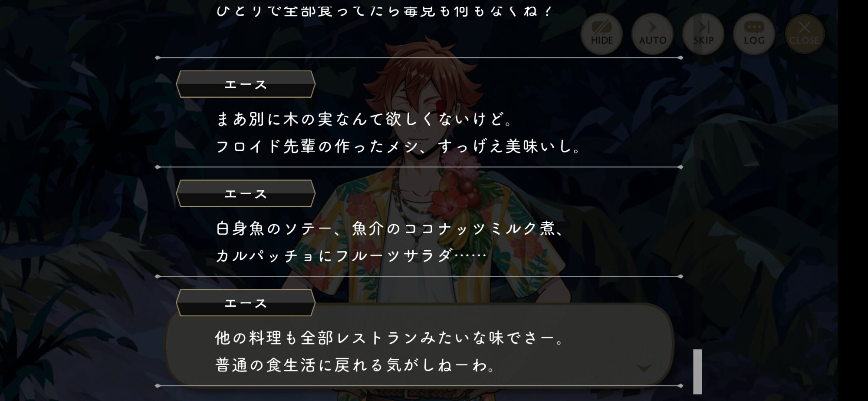Image resolution: width=868 pixels, height=401 pixels.
Task: Select second エース speaker name tag
Action: [x=246, y=193]
